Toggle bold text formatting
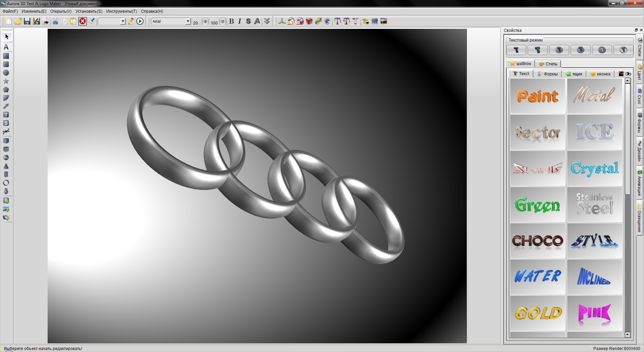644x352 pixels. pyautogui.click(x=231, y=21)
